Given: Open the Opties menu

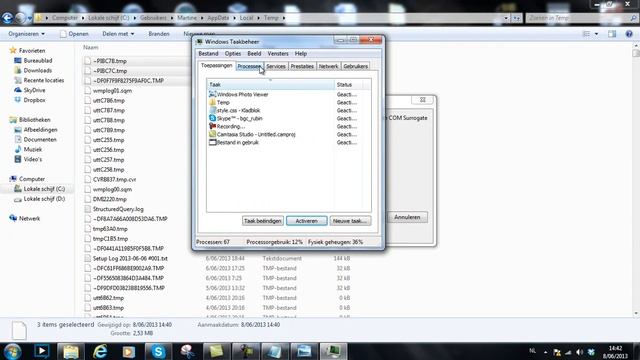Looking at the screenshot, I should tap(233, 53).
